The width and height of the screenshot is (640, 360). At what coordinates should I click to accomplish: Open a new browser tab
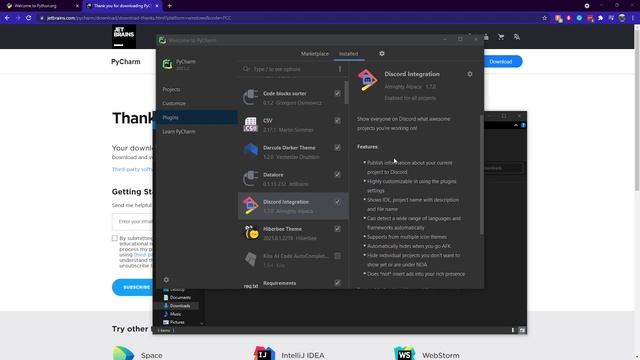coord(169,6)
